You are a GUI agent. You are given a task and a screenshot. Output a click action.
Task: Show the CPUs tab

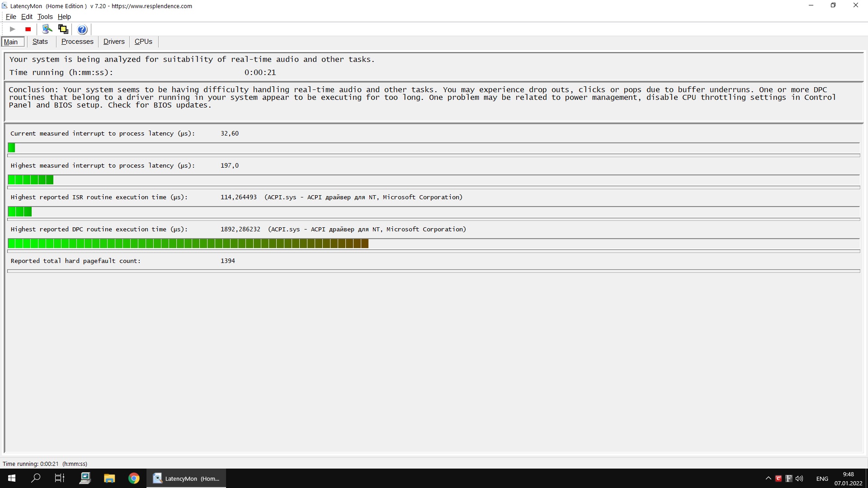143,42
